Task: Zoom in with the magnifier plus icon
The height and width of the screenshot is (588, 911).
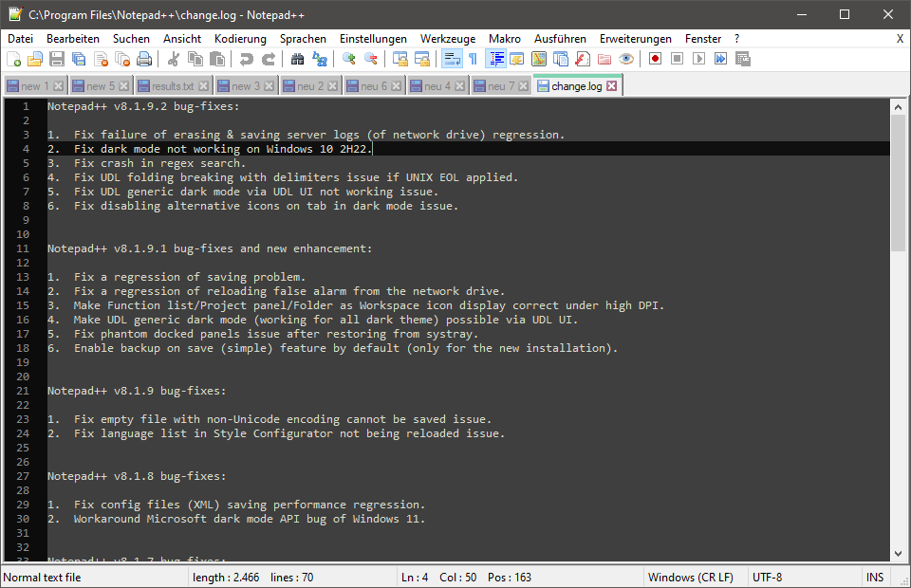Action: pos(348,59)
